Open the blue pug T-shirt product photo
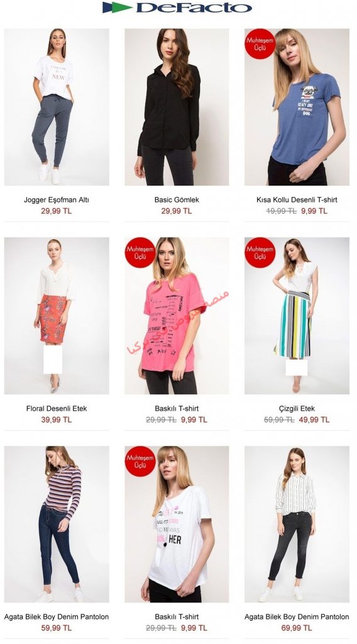 [x=297, y=107]
